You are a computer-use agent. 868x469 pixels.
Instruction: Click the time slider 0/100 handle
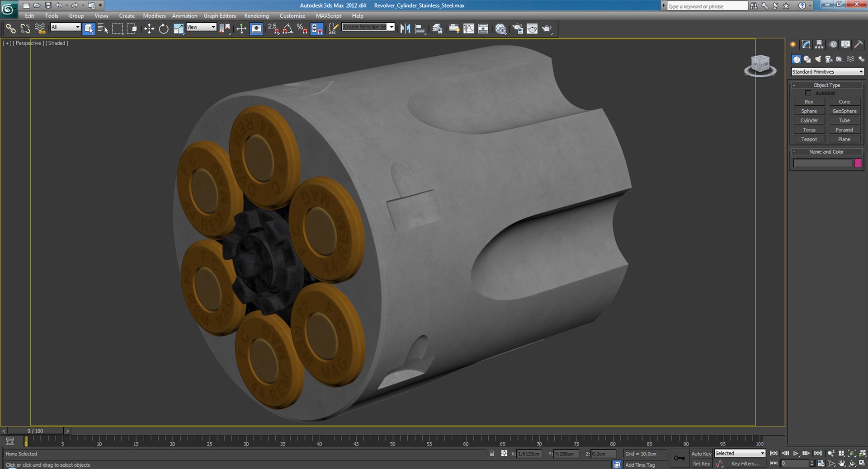36,431
